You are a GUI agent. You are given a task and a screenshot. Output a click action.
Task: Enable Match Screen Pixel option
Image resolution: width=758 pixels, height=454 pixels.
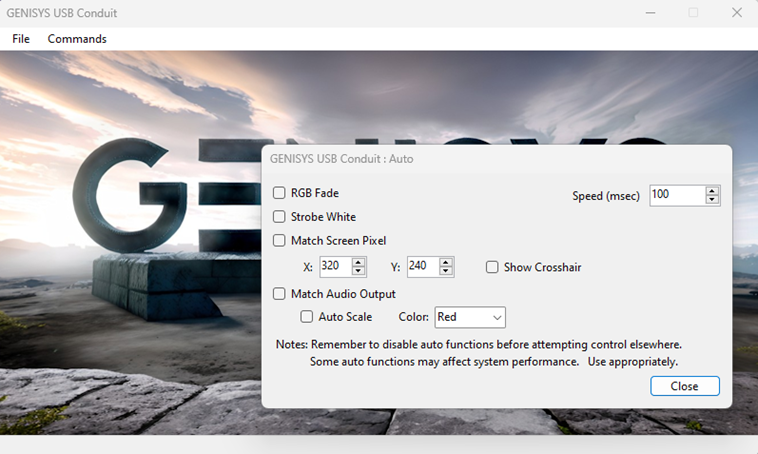pyautogui.click(x=279, y=241)
